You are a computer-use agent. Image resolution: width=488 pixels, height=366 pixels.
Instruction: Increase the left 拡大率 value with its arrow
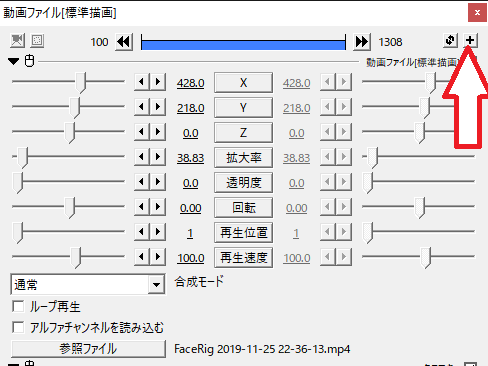tap(158, 157)
